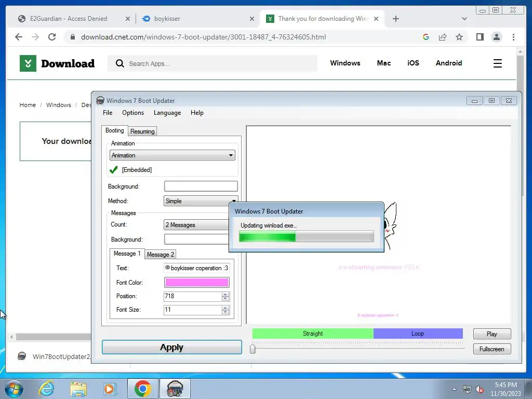This screenshot has width=532, height=399.
Task: Click the Font Size value field
Action: [193, 310]
